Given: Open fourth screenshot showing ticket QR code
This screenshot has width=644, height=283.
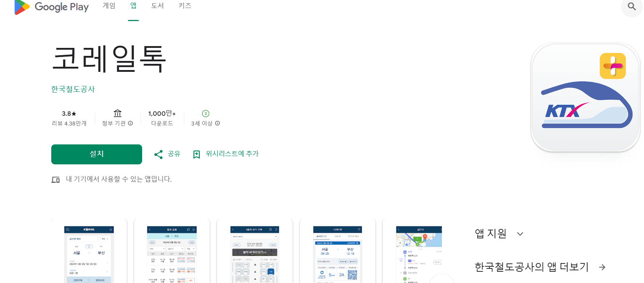Looking at the screenshot, I should tap(338, 251).
